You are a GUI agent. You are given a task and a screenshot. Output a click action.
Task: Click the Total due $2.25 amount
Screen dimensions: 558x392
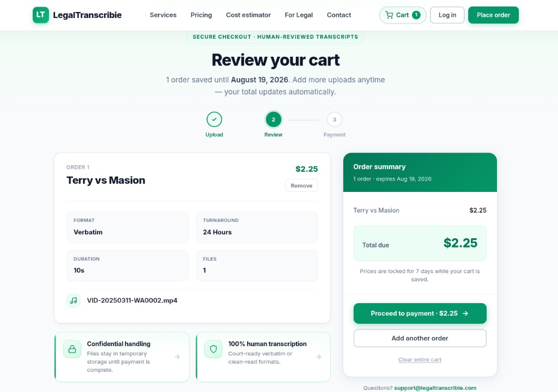(460, 243)
